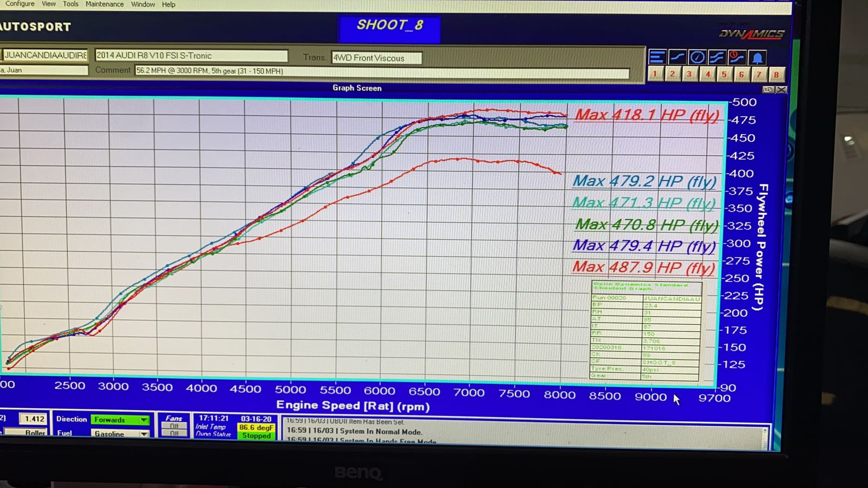Toggle the upper Fans Off switch
This screenshot has width=868, height=488.
coord(174,426)
